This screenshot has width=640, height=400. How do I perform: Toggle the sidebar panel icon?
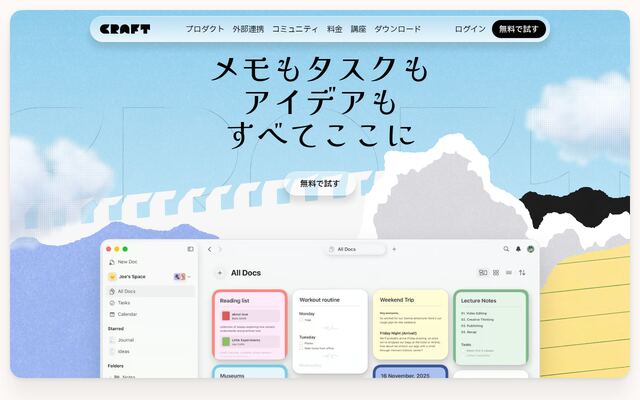click(x=190, y=249)
